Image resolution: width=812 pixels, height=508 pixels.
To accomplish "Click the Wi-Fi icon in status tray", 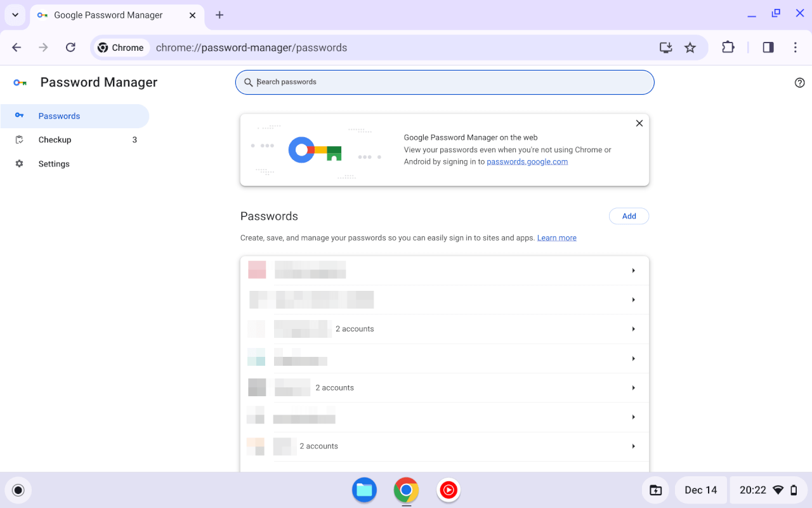I will [778, 490].
